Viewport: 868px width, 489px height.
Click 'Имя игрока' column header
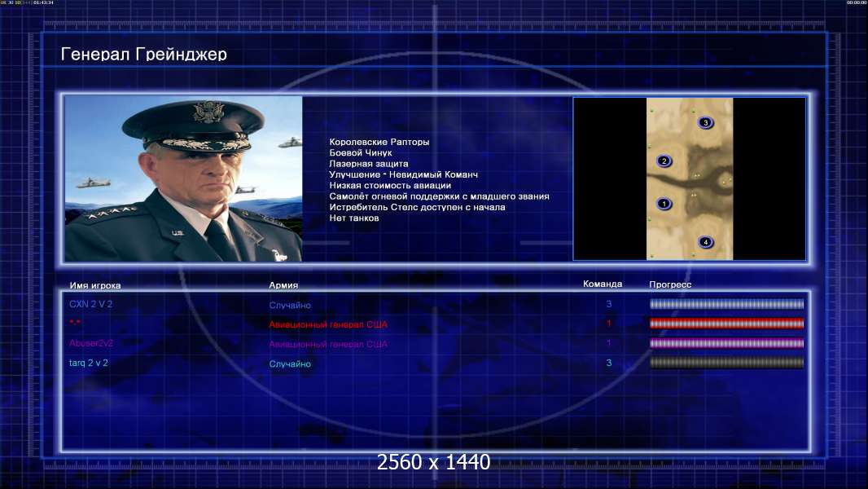pyautogui.click(x=95, y=286)
